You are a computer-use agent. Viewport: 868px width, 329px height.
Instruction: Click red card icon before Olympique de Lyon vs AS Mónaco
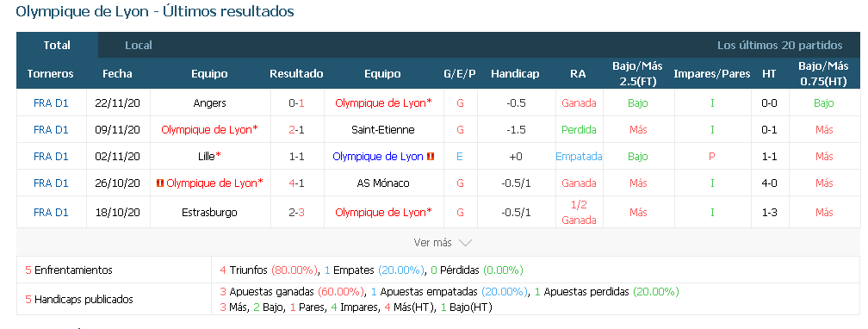pyautogui.click(x=160, y=183)
